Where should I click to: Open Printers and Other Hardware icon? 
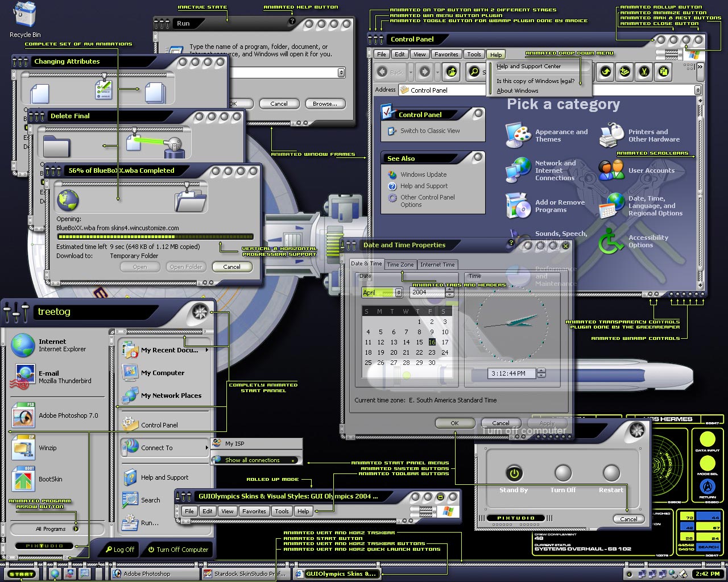(x=611, y=135)
